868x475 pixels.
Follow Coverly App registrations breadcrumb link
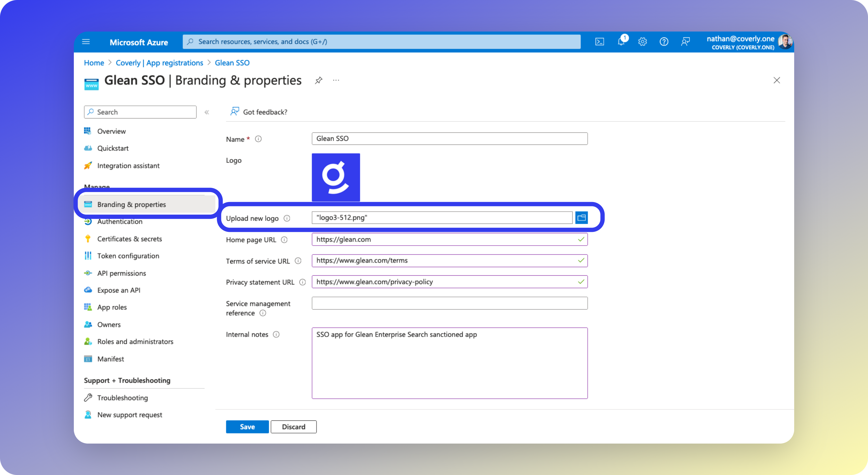click(x=159, y=63)
